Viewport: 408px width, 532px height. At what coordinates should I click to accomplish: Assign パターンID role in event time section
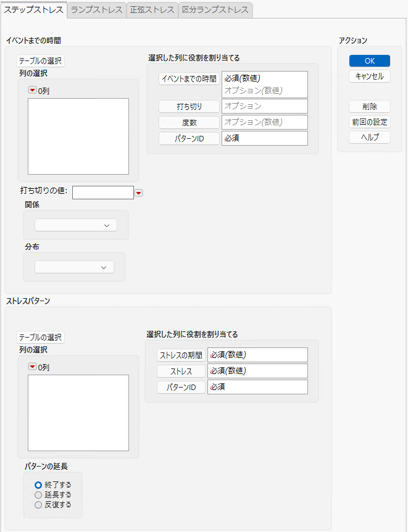189,138
